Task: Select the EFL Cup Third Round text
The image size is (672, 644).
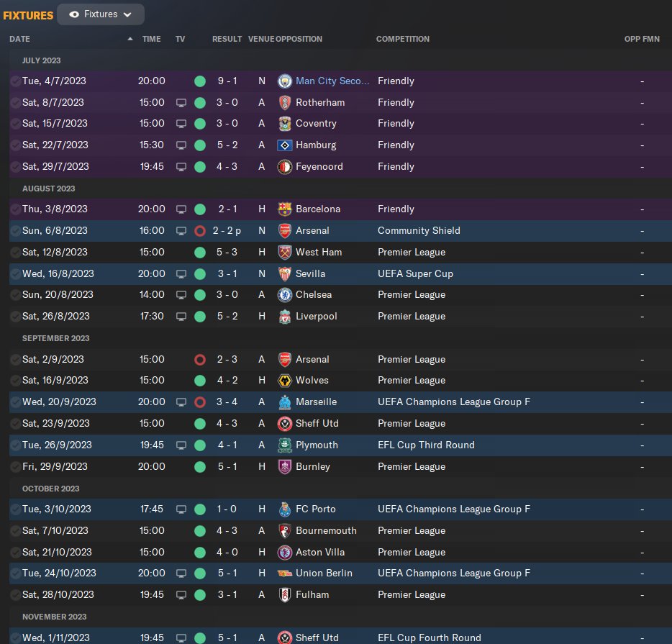Action: 426,445
